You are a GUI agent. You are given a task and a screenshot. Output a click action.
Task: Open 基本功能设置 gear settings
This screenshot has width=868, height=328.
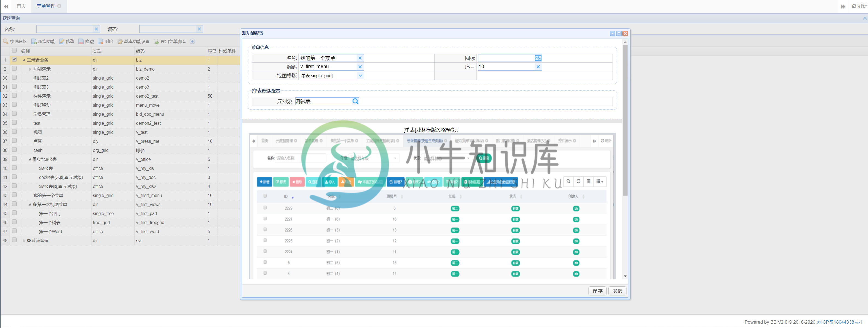133,42
